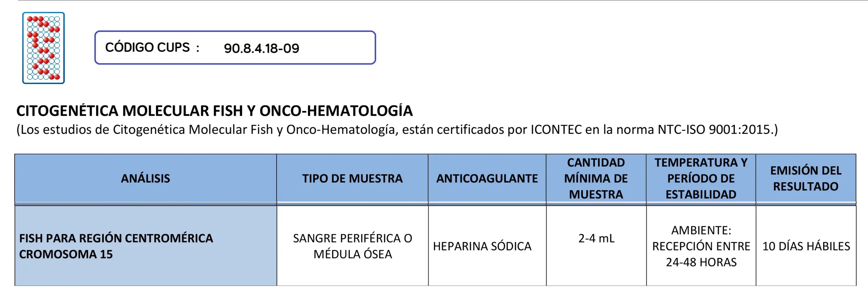Click the EMISIÓN DEL RESULTADO header
This screenshot has width=868, height=295.
806,178
